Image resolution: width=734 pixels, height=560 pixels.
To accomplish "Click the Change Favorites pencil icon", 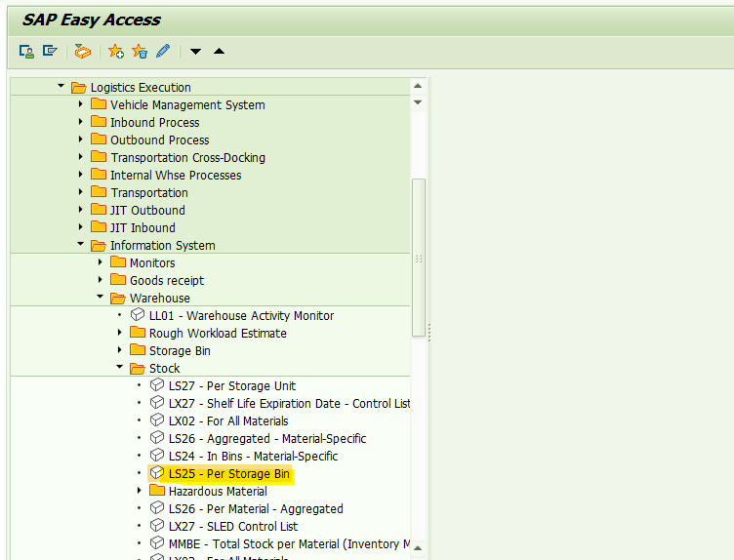I will (163, 51).
